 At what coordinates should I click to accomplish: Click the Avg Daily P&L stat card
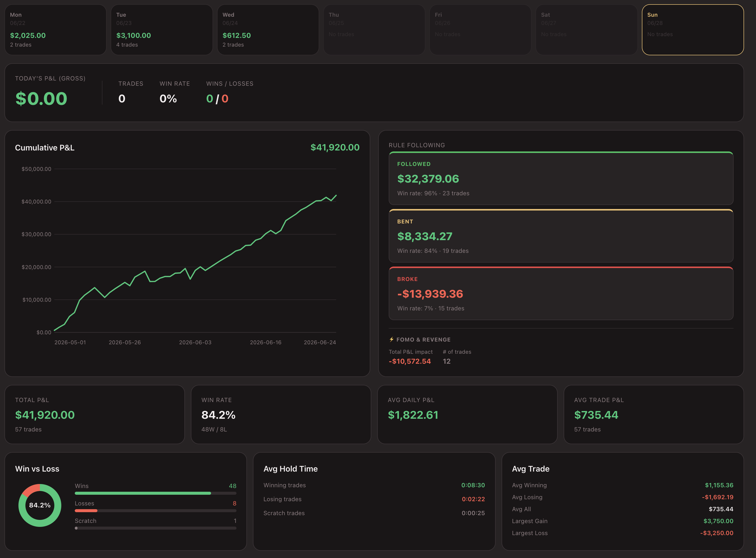coord(467,415)
